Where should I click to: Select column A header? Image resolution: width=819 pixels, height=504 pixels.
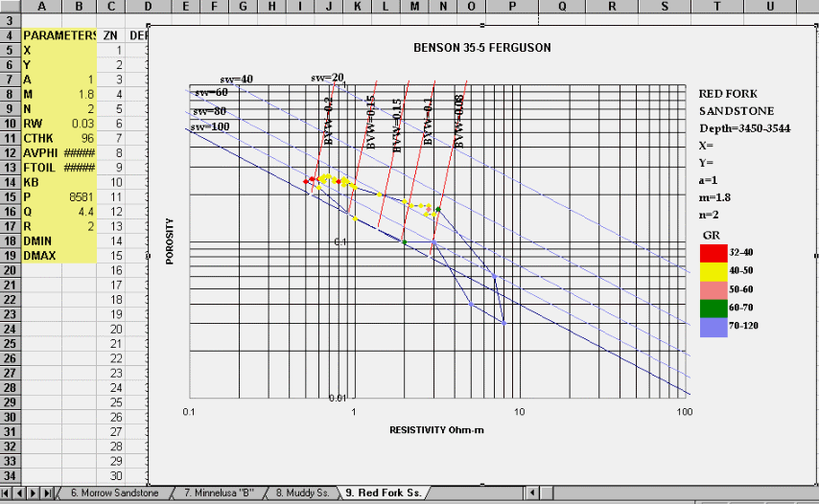pos(42,7)
